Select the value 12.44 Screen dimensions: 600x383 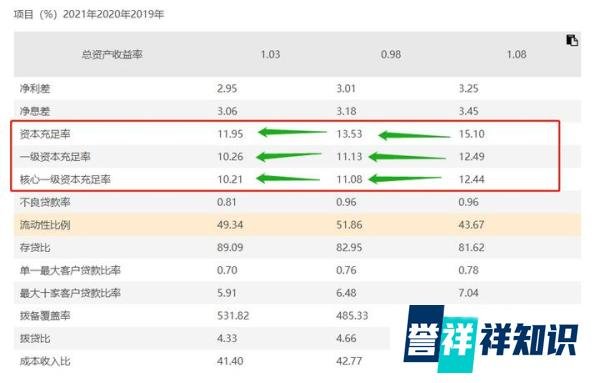pos(472,179)
